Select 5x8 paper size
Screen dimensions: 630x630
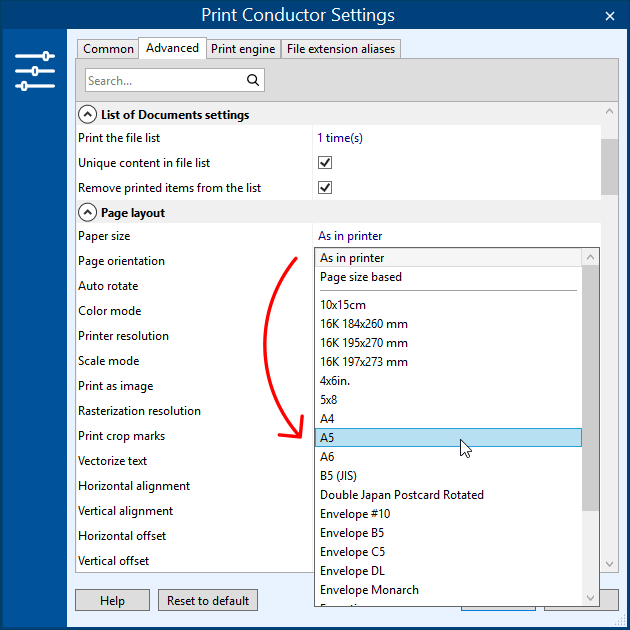tap(448, 400)
